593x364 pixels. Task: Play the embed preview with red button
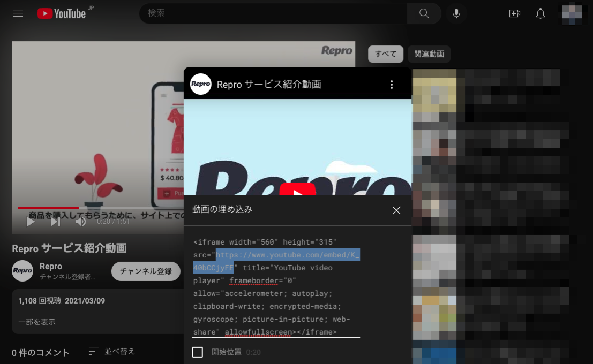click(x=298, y=189)
